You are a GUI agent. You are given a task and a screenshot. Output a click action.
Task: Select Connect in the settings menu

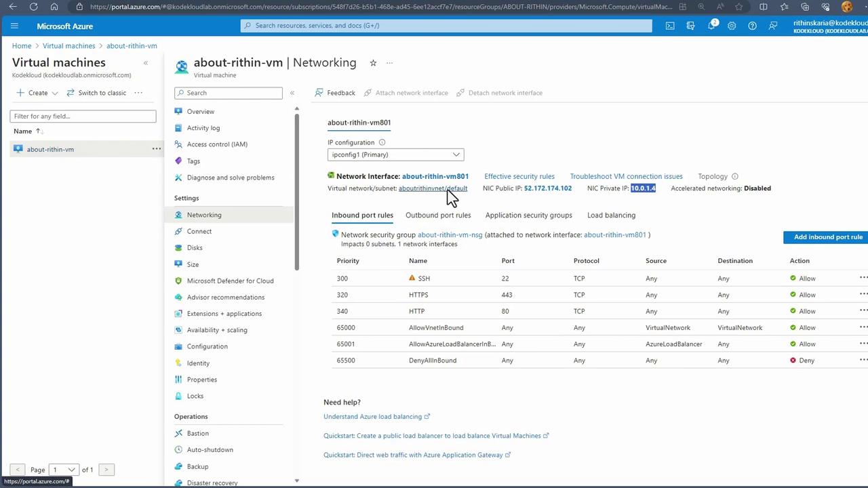coord(199,231)
